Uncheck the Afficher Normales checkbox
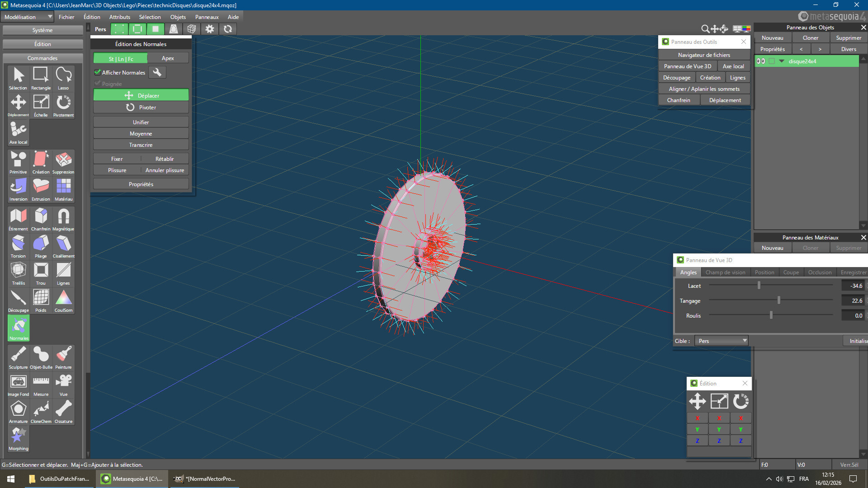 (x=97, y=72)
